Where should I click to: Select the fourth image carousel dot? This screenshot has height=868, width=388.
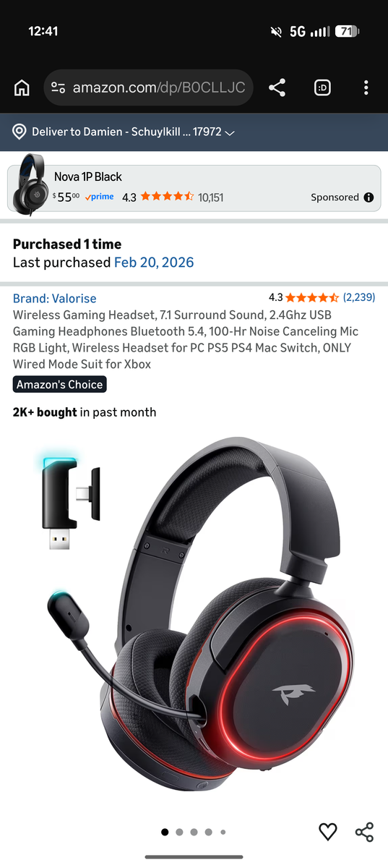coord(208,833)
